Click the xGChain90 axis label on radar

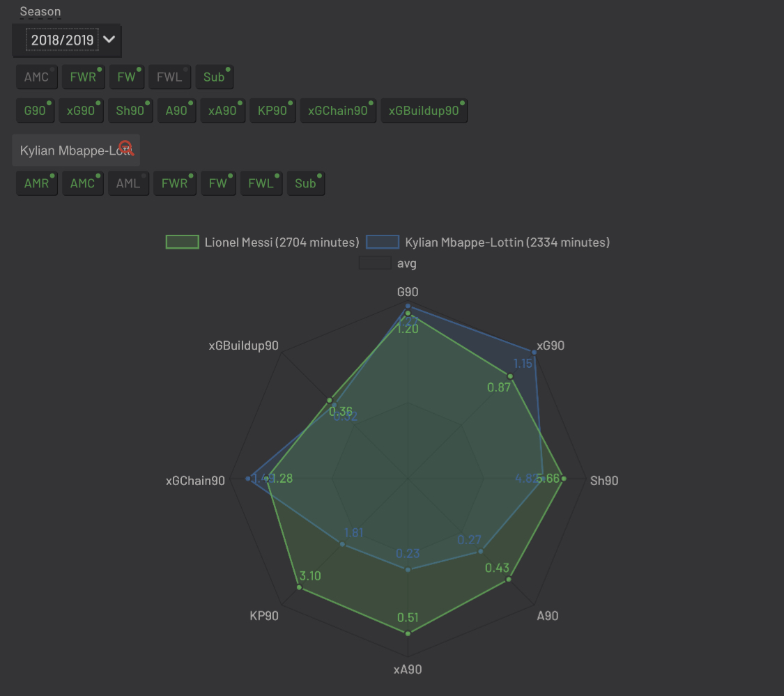(x=196, y=481)
